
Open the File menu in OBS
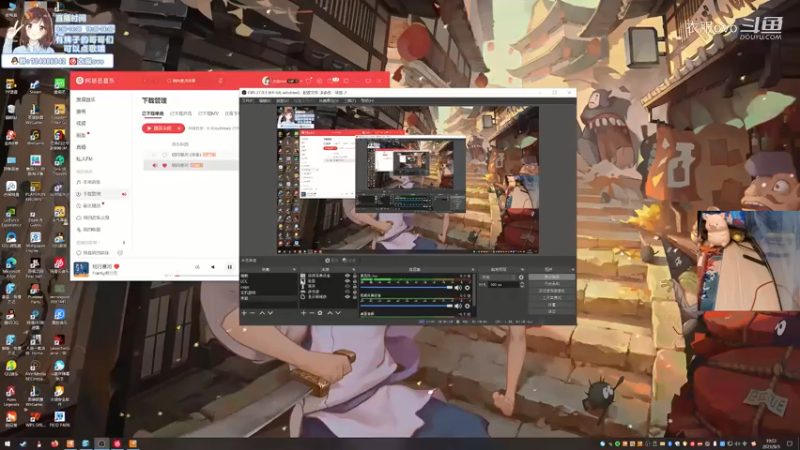pyautogui.click(x=248, y=101)
